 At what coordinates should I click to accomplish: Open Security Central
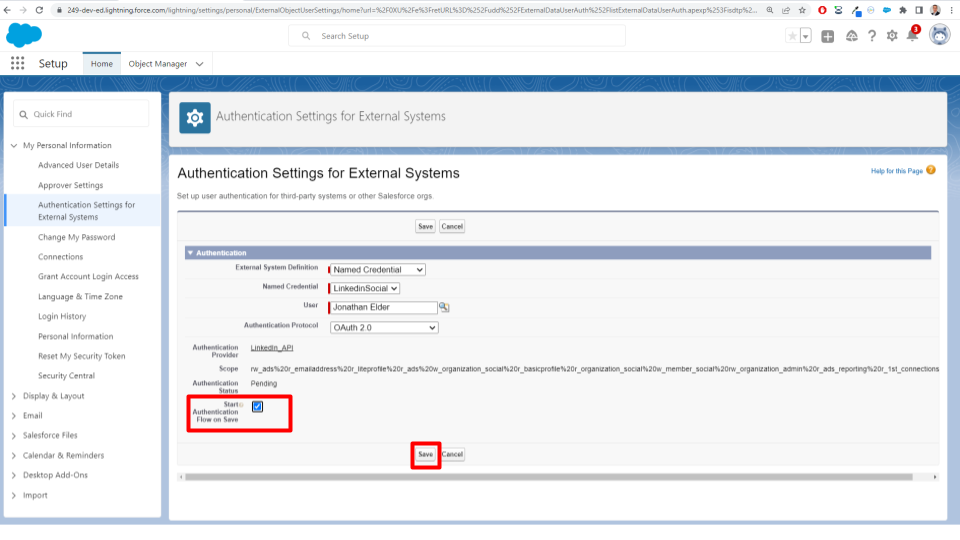(x=66, y=376)
